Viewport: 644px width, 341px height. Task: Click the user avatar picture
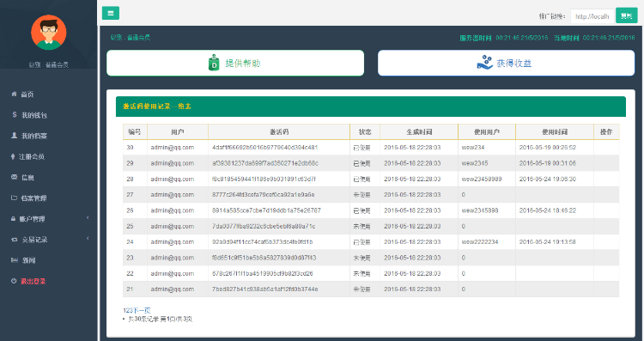48,33
